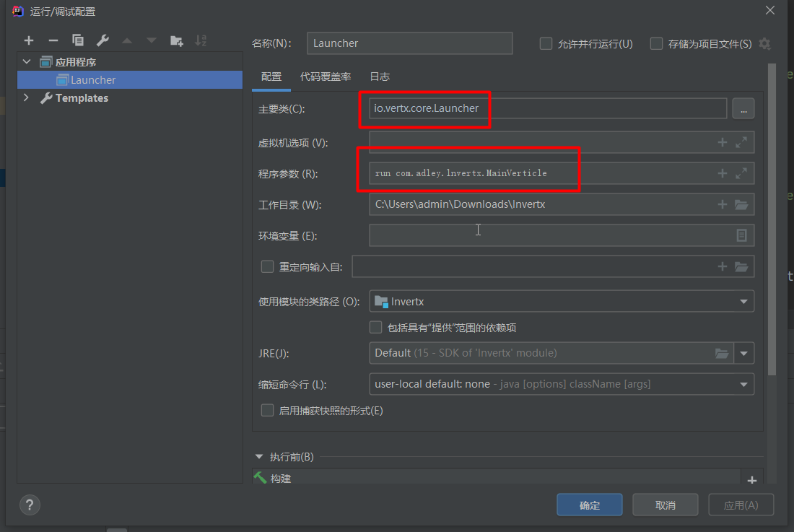Browse main class via ellipsis button
Screen dimensions: 794x532
[743, 108]
